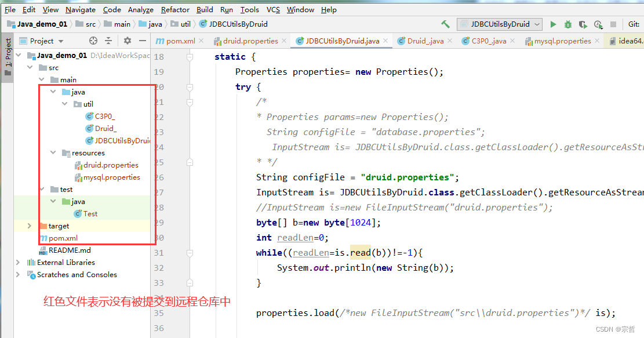Image resolution: width=644 pixels, height=338 pixels.
Task: Open the Edit menu
Action: click(x=29, y=9)
